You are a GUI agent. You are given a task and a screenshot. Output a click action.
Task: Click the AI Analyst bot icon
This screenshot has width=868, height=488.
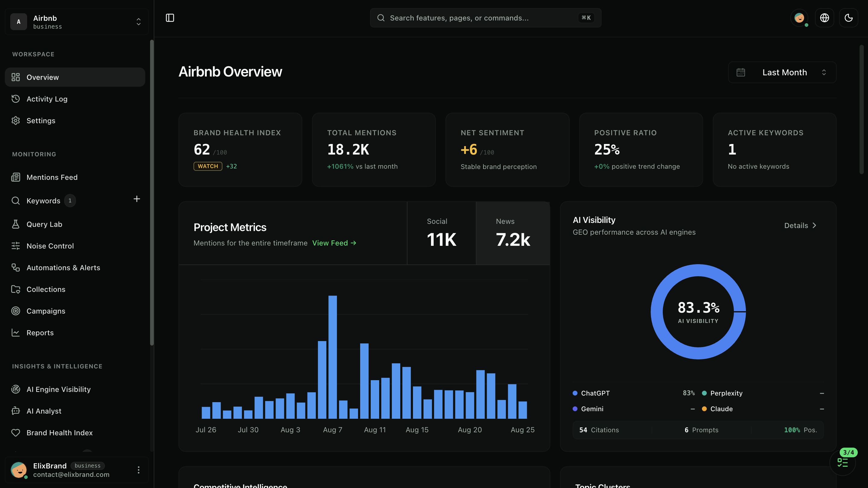15,411
